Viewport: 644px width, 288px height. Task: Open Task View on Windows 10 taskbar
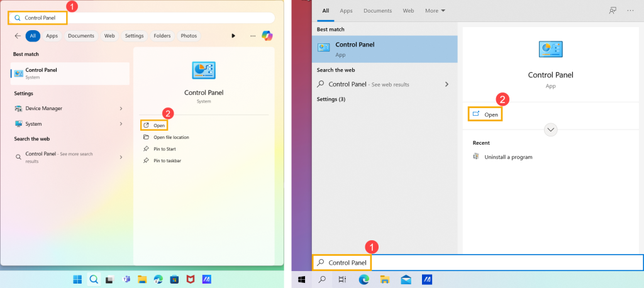(x=343, y=280)
